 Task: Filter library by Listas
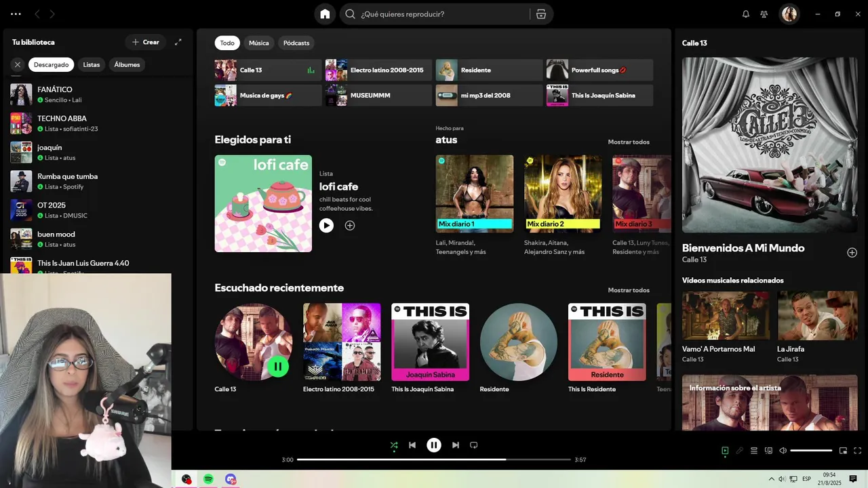(92, 64)
